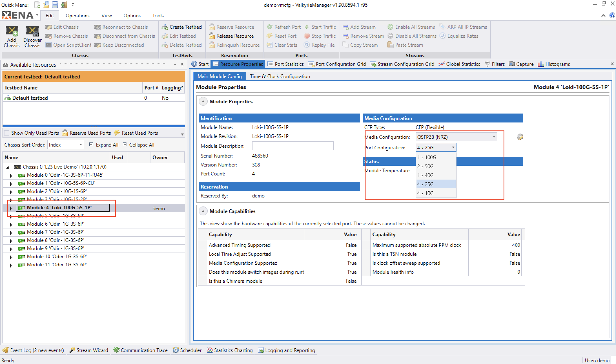Open Communication Trace panel
The width and height of the screenshot is (616, 364).
140,350
